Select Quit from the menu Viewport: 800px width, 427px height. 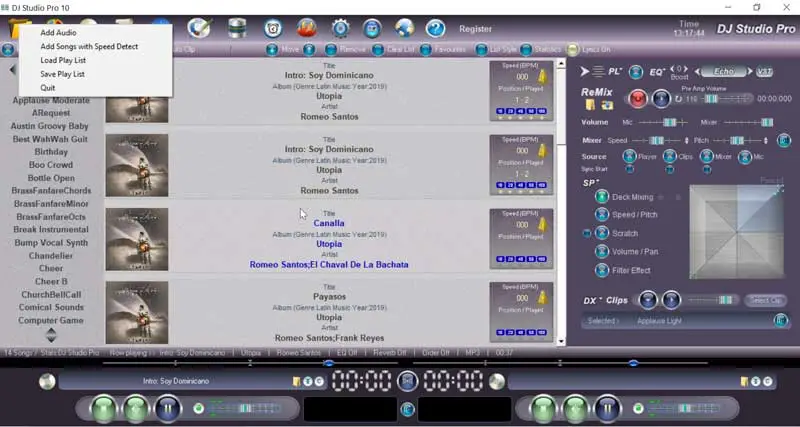[47, 88]
